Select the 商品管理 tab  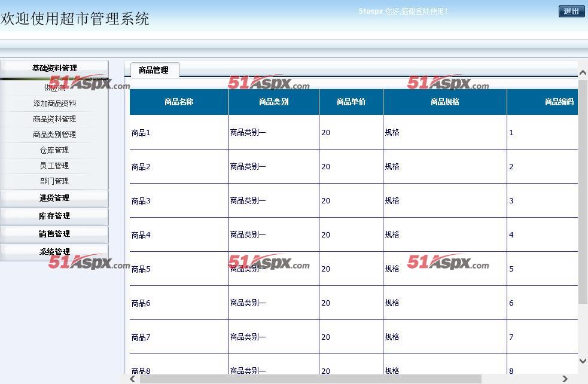coord(154,70)
